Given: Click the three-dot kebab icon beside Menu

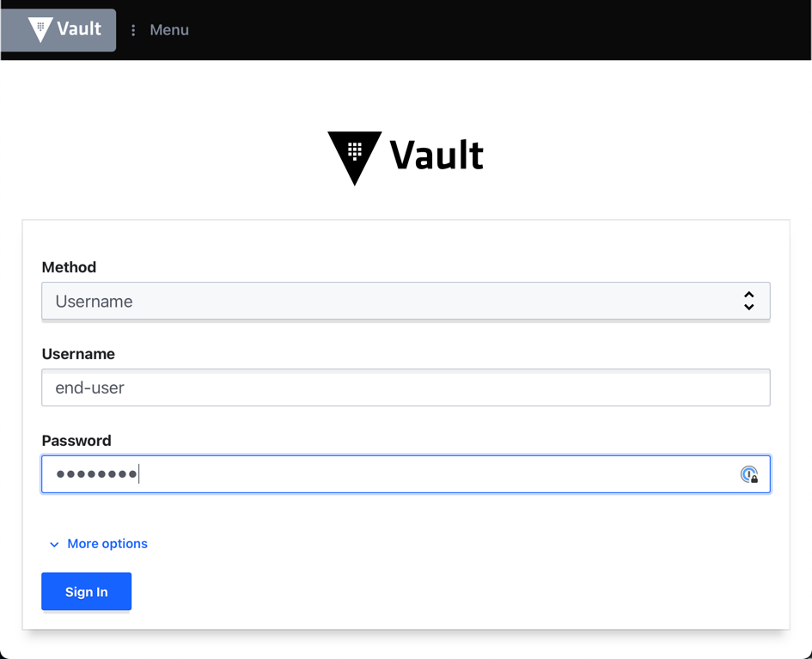Looking at the screenshot, I should (x=134, y=30).
